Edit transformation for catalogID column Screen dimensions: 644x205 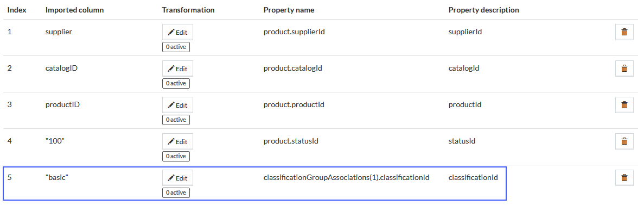coord(177,69)
